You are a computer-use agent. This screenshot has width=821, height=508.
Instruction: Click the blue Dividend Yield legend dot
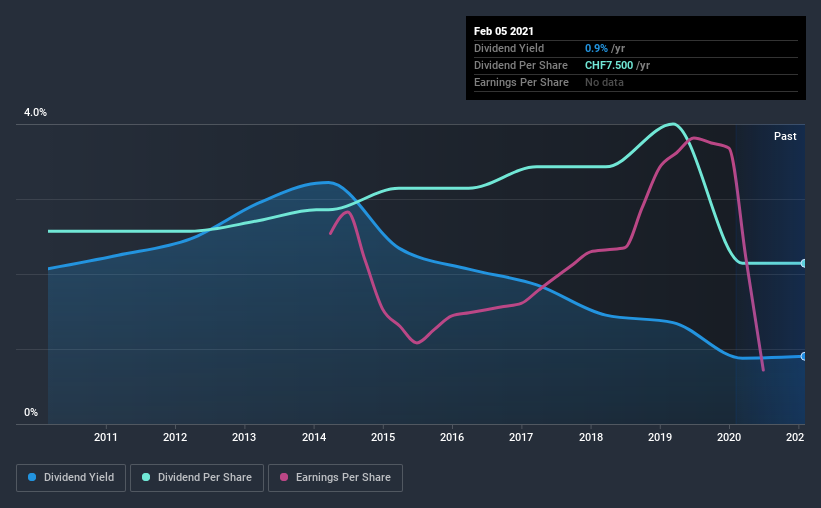pyautogui.click(x=32, y=477)
